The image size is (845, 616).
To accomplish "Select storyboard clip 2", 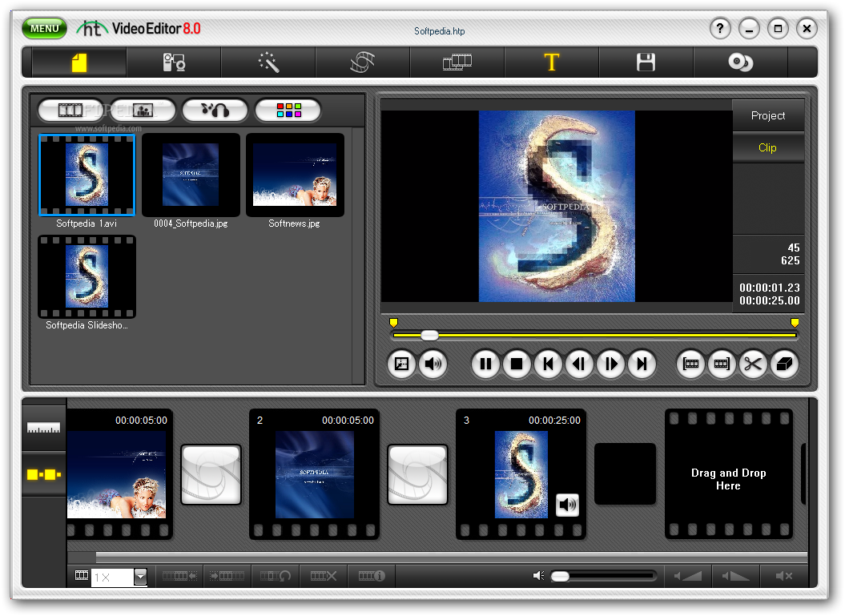I will 314,474.
